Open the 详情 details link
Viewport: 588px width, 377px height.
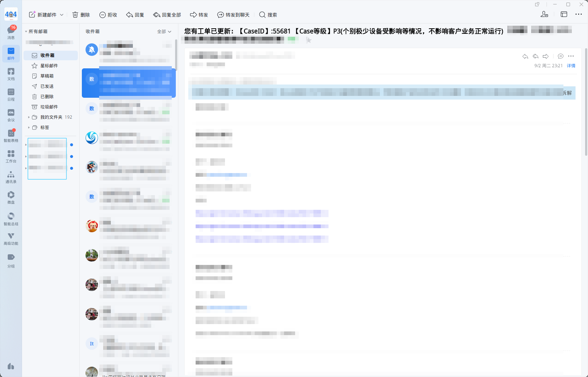click(x=571, y=66)
